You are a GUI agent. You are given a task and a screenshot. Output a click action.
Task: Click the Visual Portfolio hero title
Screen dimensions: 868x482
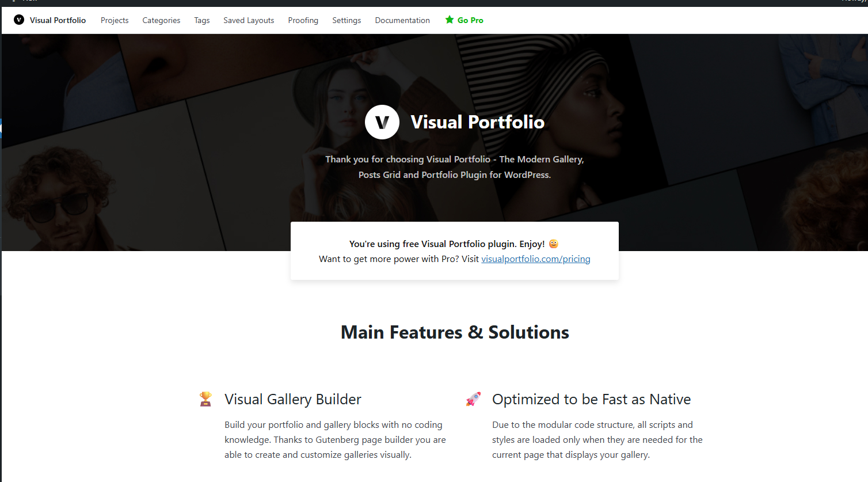(478, 122)
